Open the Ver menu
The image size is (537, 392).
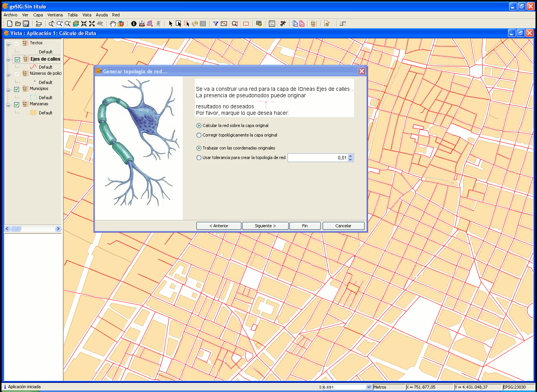click(25, 15)
